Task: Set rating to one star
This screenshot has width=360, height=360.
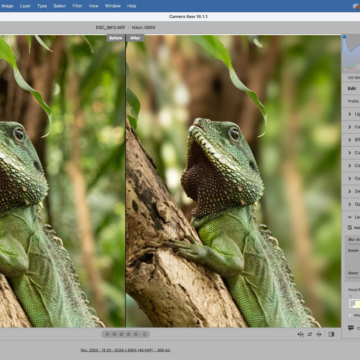Action: tap(107, 334)
